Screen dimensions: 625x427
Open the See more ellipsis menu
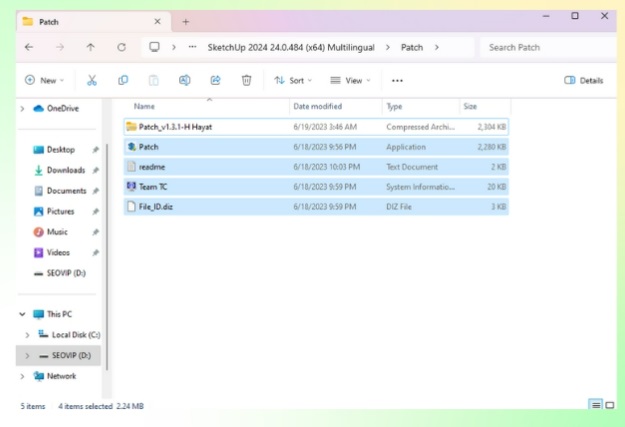tap(397, 80)
